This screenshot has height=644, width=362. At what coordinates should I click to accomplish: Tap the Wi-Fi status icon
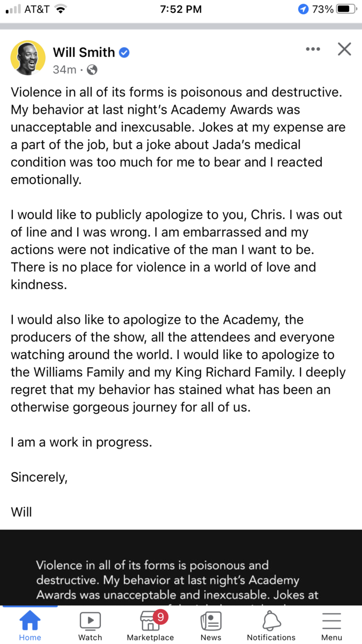(61, 9)
